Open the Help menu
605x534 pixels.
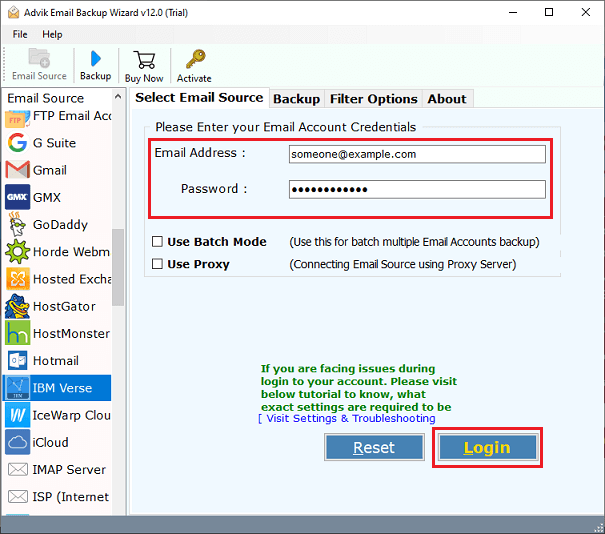(52, 34)
